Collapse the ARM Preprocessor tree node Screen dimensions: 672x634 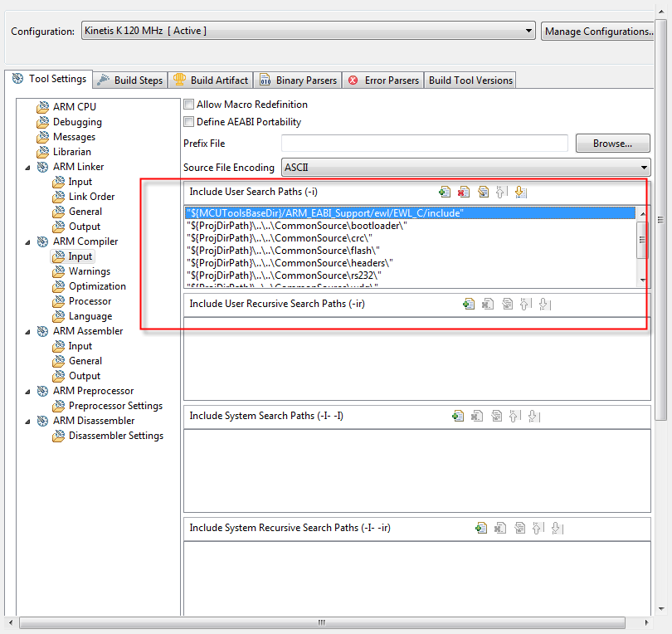28,392
